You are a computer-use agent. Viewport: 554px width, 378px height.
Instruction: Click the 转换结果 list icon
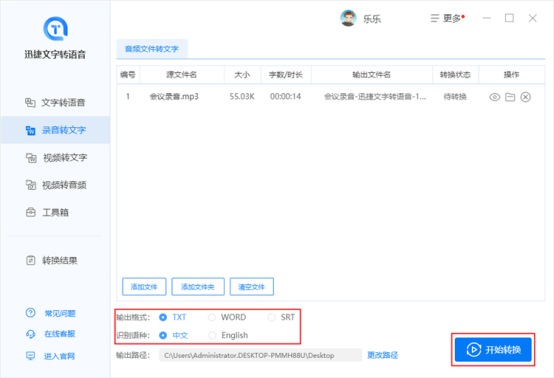point(31,260)
